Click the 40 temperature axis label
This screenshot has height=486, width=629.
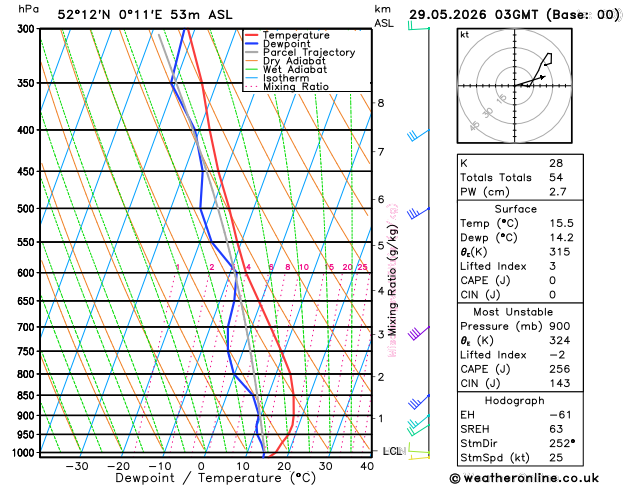coord(367,466)
